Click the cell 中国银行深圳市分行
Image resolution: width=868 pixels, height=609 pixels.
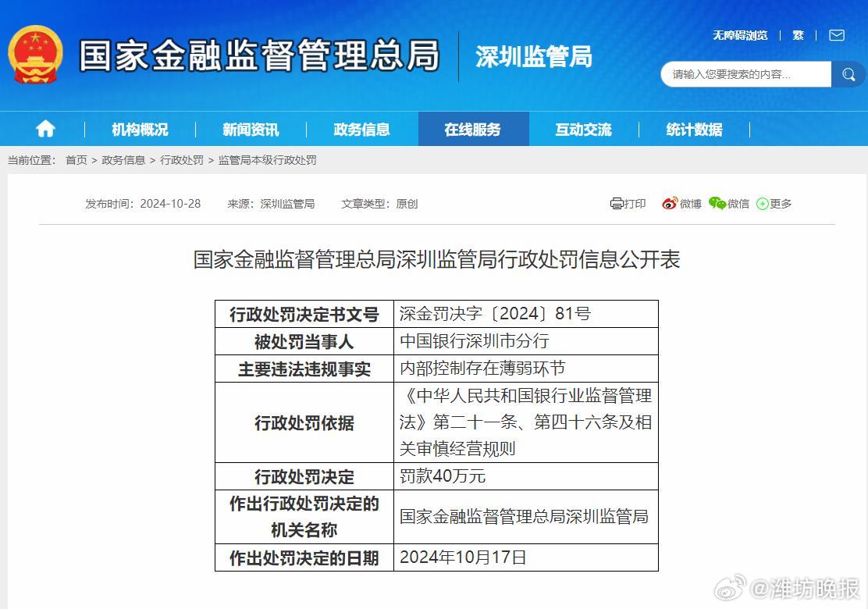[475, 341]
